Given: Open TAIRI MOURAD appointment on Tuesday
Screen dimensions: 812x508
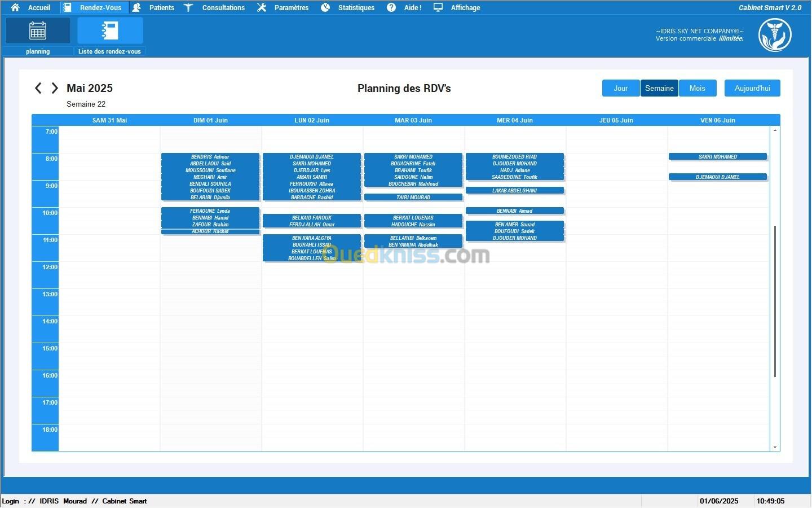Looking at the screenshot, I should coord(413,198).
